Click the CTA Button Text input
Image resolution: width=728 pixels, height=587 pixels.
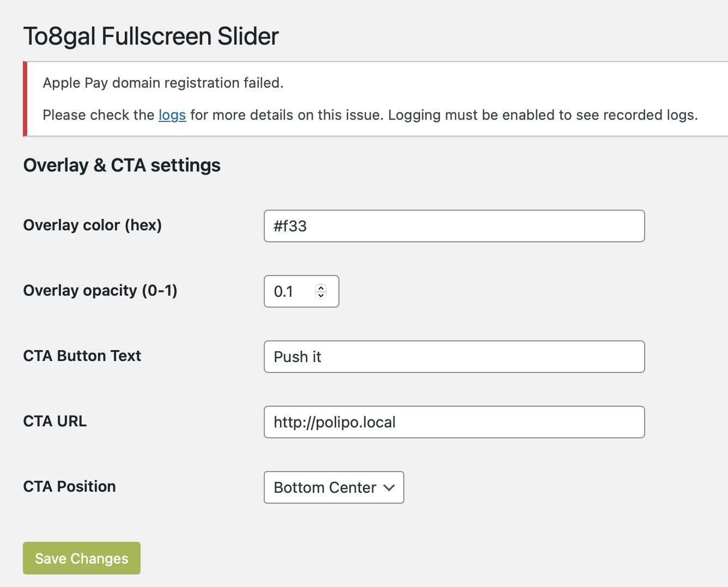[454, 357]
